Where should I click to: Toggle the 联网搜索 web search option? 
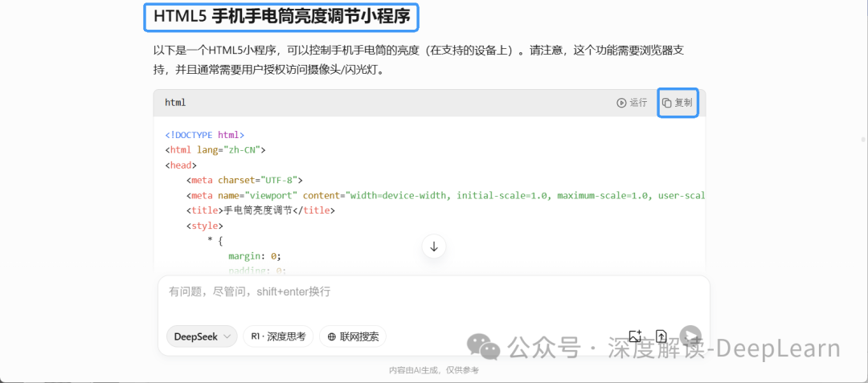353,336
